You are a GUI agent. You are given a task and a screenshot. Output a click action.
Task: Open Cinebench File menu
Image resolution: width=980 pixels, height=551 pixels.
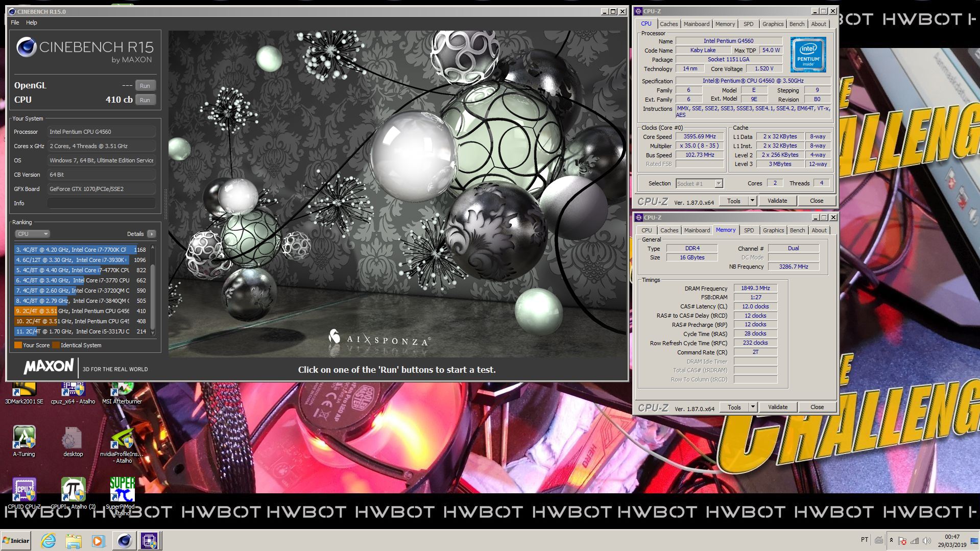[15, 22]
